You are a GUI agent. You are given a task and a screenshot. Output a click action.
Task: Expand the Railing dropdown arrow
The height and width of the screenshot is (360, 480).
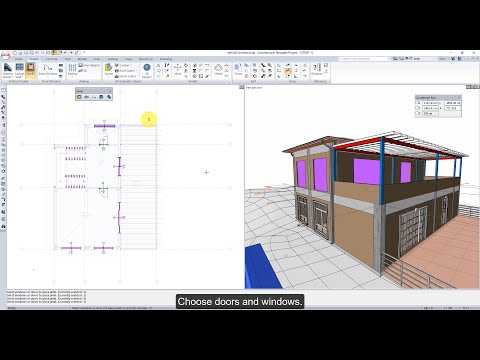coord(72,77)
